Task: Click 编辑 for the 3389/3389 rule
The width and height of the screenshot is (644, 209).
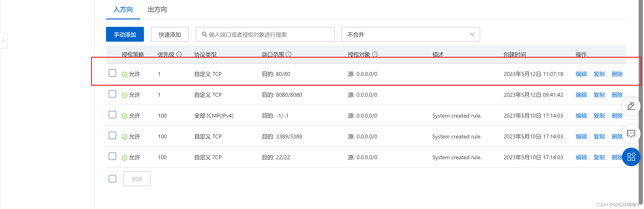Action: [581, 136]
